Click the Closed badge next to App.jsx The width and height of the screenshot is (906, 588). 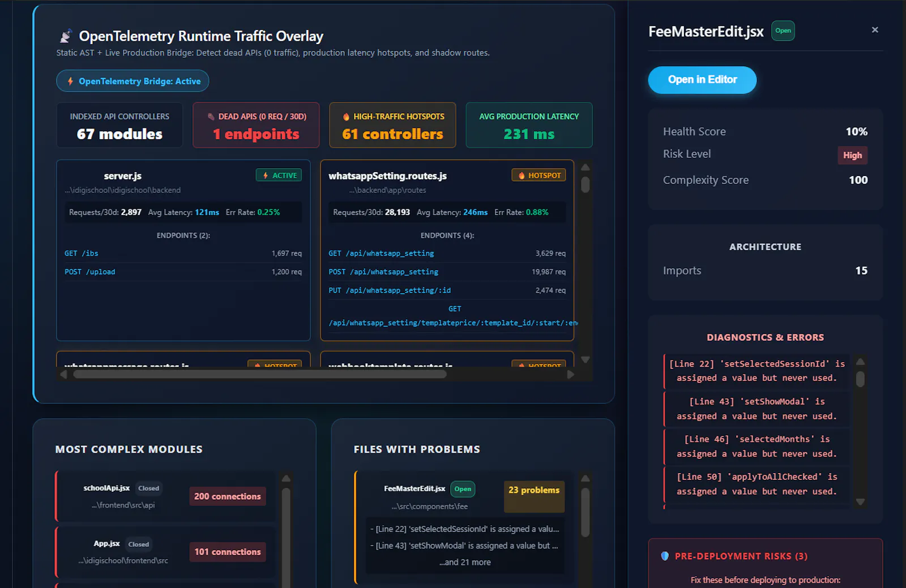(138, 544)
